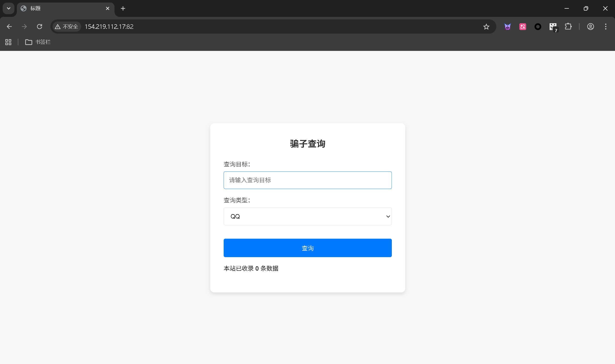Open the purple cat extension icon
Image resolution: width=615 pixels, height=364 pixels.
[508, 27]
